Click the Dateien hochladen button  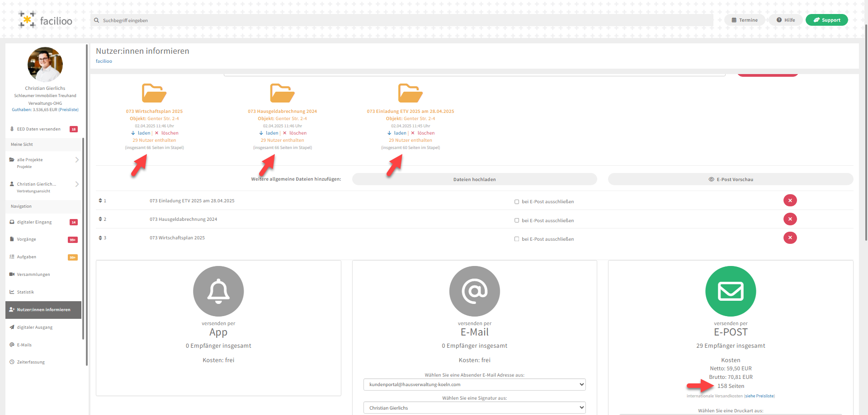(x=474, y=180)
